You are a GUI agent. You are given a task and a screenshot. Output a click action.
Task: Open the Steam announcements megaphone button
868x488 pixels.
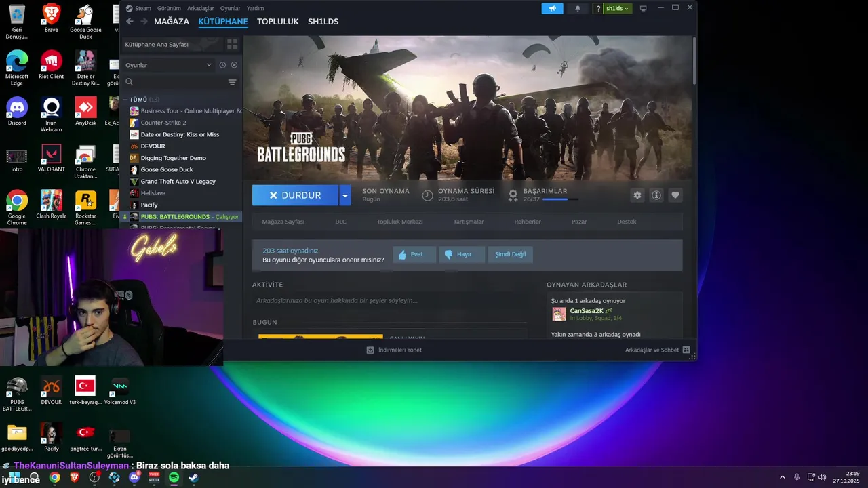(x=553, y=8)
